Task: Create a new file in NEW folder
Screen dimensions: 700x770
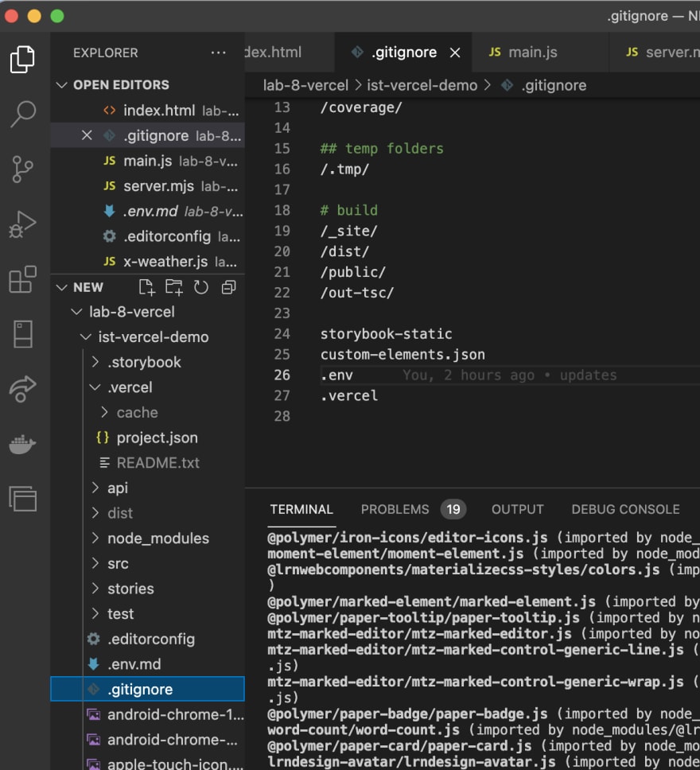Action: 146,287
